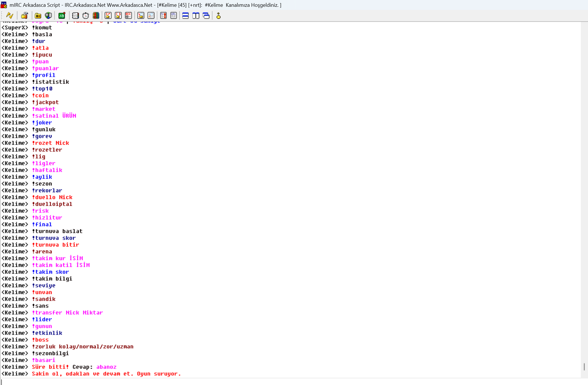Click the '!takim katil İSİM' command text
The height and width of the screenshot is (385, 588).
61,265
